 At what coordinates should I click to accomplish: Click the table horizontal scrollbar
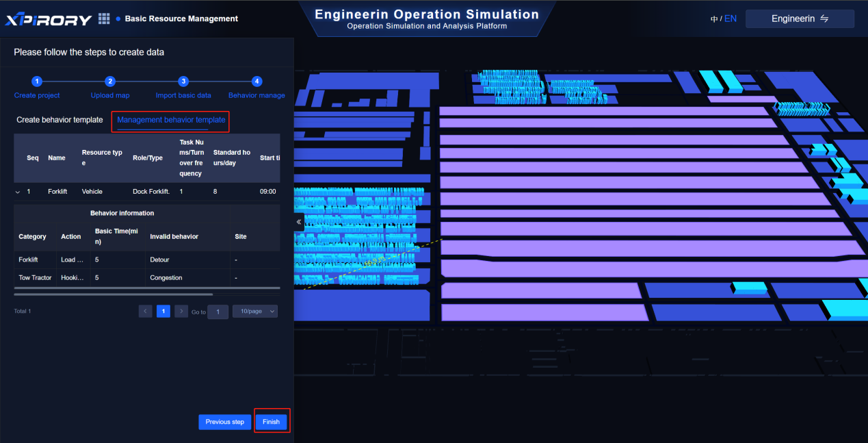[x=113, y=294]
